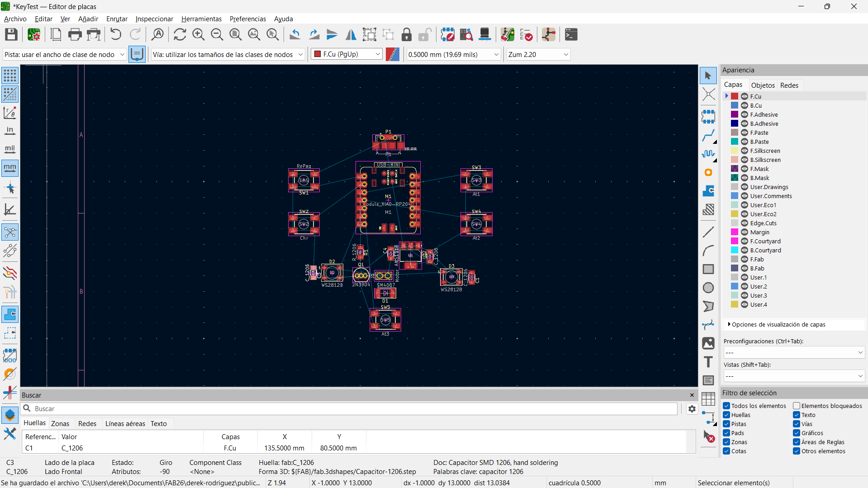The width and height of the screenshot is (868, 488).
Task: Switch to the Líneas aéreas tab
Action: [x=125, y=423]
